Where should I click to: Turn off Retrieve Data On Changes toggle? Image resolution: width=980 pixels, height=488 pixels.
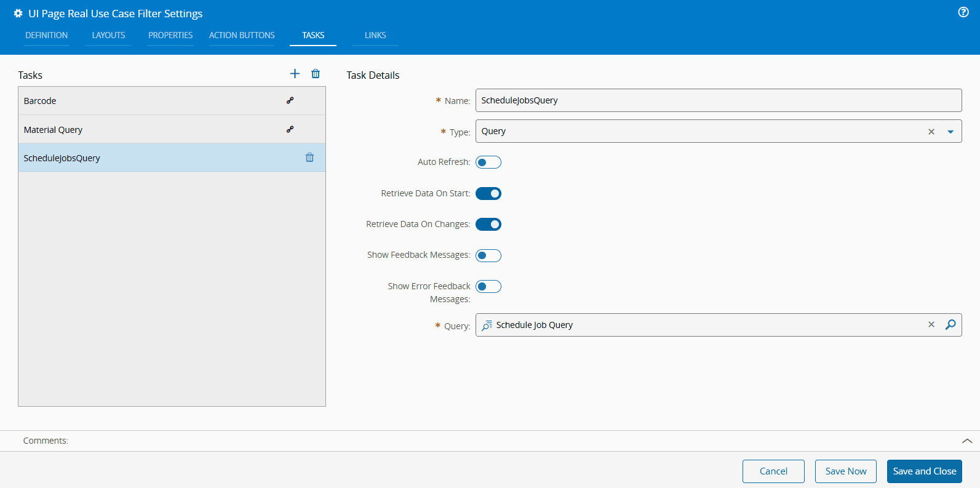click(x=488, y=225)
